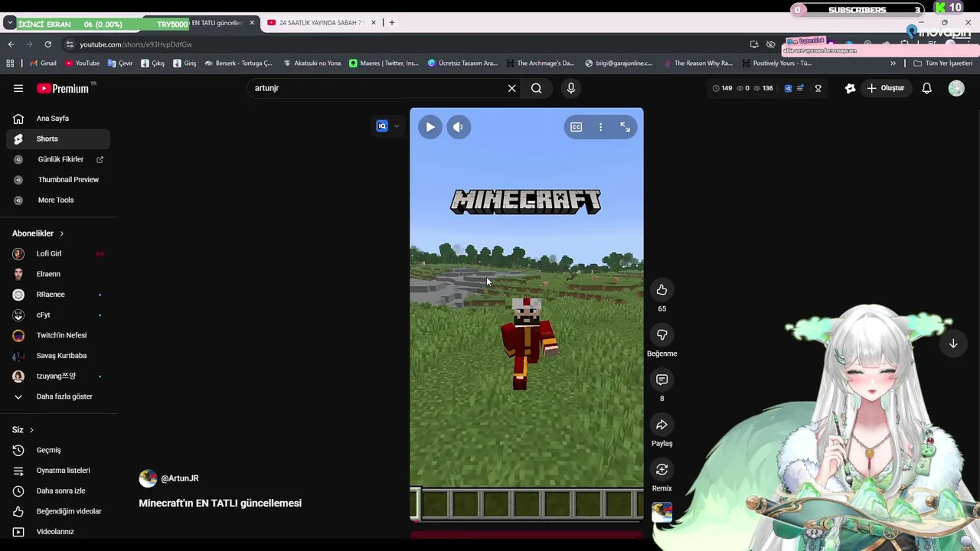Viewport: 980px width, 551px height.
Task: Expand the Siz section
Action: click(23, 430)
